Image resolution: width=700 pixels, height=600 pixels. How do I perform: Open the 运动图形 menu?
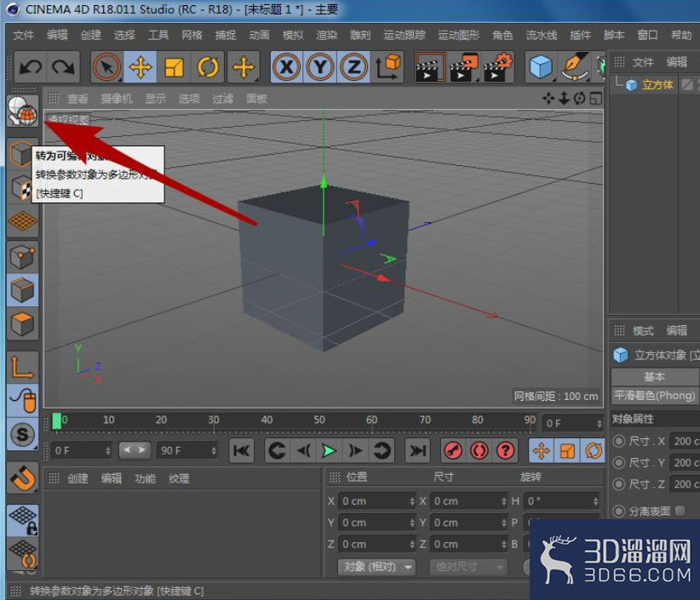point(458,35)
